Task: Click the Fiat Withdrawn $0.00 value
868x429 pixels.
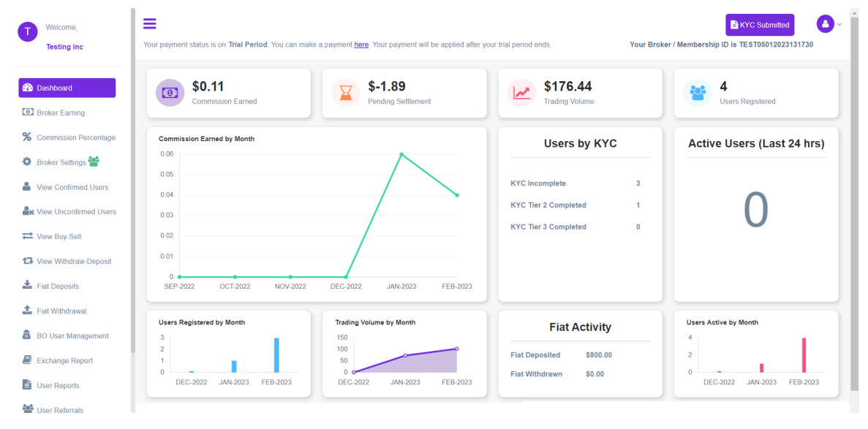Action: (x=595, y=373)
